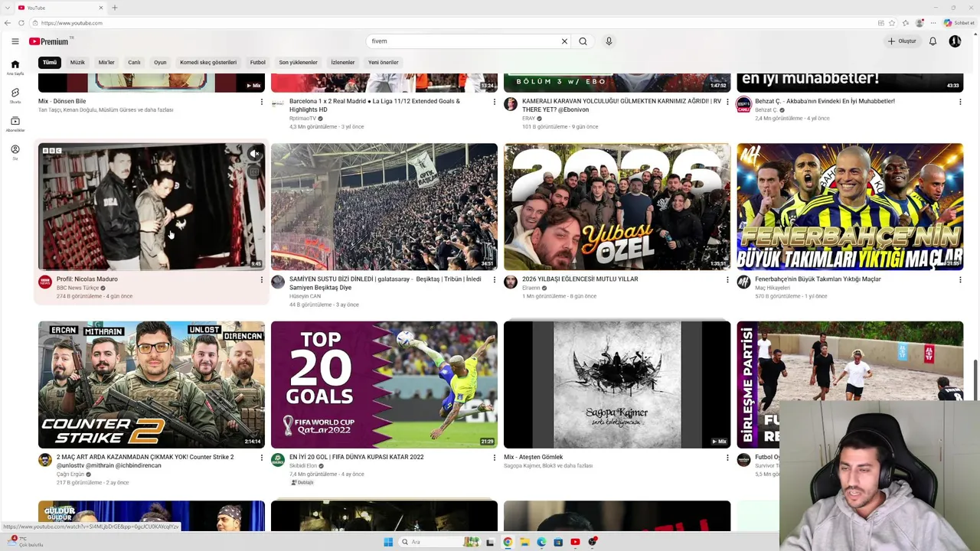
Task: Open BBC News Türkçe channel avatar
Action: tap(45, 282)
